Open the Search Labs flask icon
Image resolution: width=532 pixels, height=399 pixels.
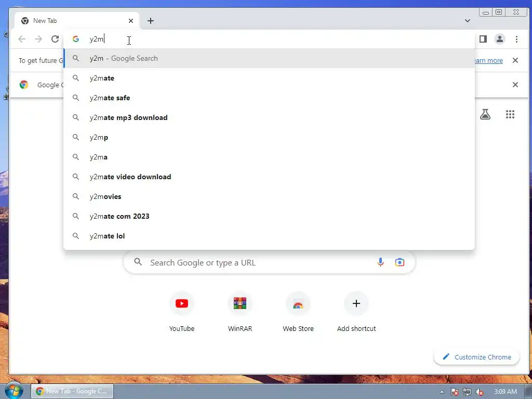click(x=485, y=114)
